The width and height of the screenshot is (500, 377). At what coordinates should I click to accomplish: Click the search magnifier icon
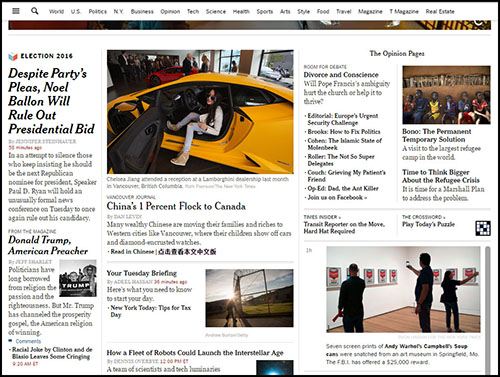pos(34,11)
